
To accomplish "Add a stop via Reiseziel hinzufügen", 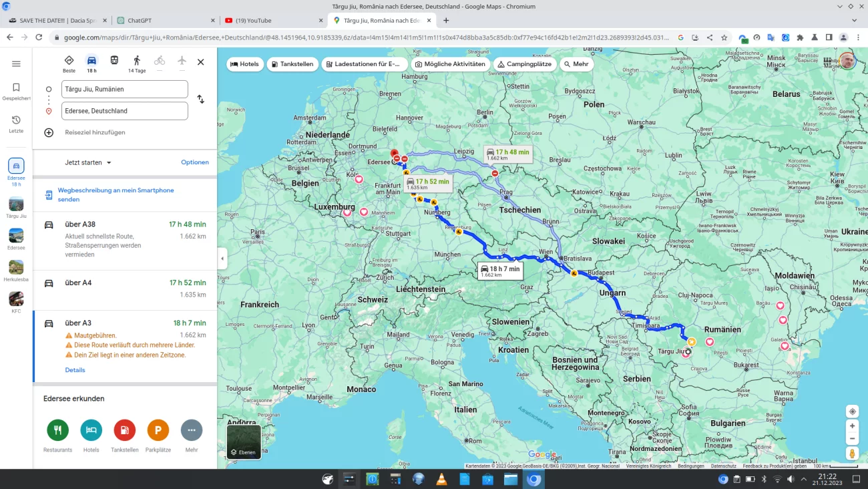I will (x=95, y=132).
